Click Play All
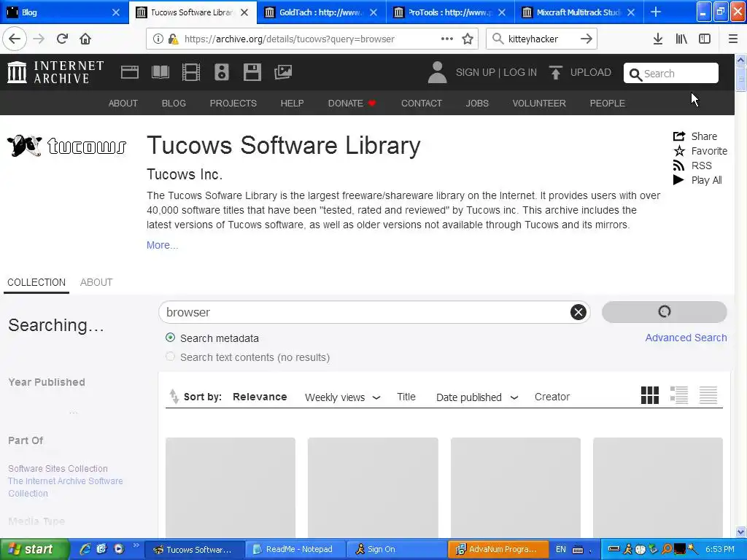The image size is (747, 560). tap(697, 180)
